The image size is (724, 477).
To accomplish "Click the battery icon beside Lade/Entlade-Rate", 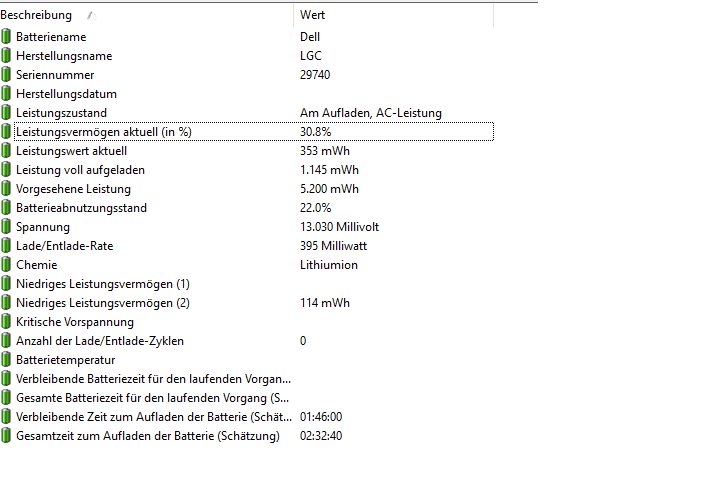I will click(6, 246).
